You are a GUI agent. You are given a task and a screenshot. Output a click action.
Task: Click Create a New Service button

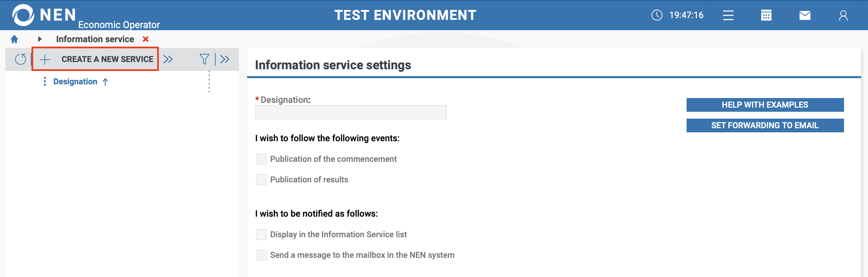(95, 59)
